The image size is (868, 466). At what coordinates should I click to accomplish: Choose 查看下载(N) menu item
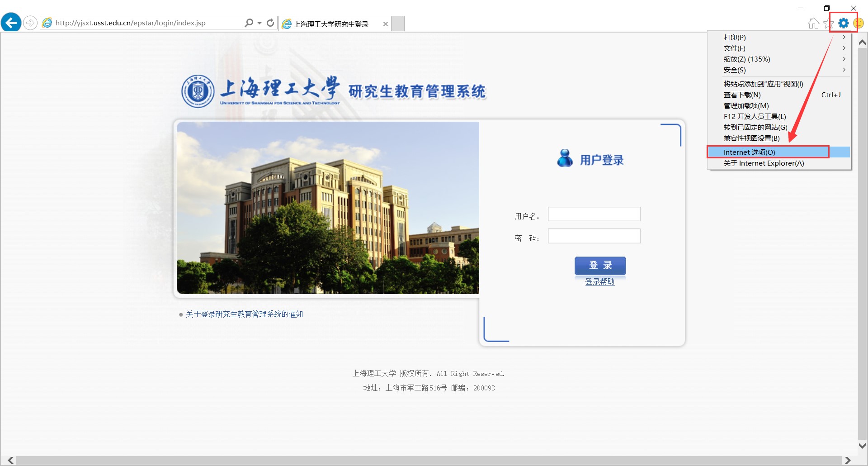[x=778, y=95]
